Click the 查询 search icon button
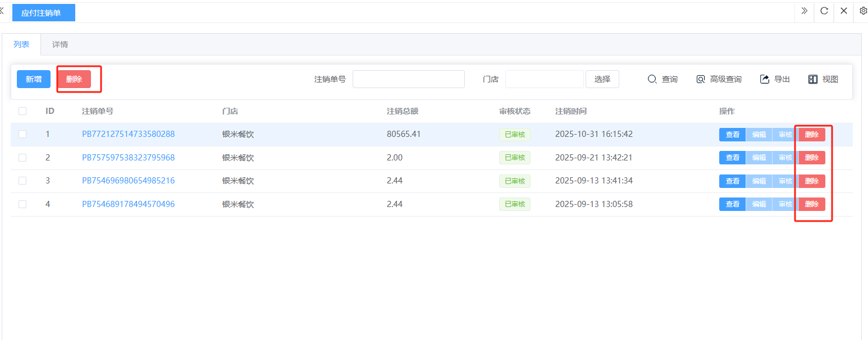 pos(652,79)
